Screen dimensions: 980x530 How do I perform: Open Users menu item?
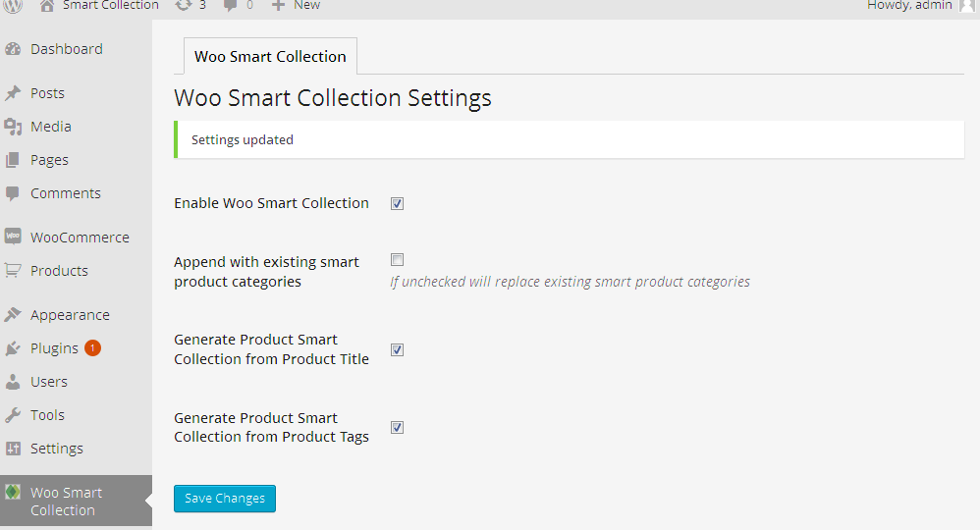pos(49,381)
